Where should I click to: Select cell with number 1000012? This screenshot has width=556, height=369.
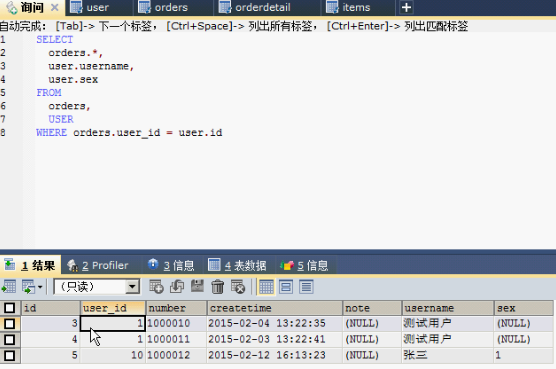tap(176, 355)
